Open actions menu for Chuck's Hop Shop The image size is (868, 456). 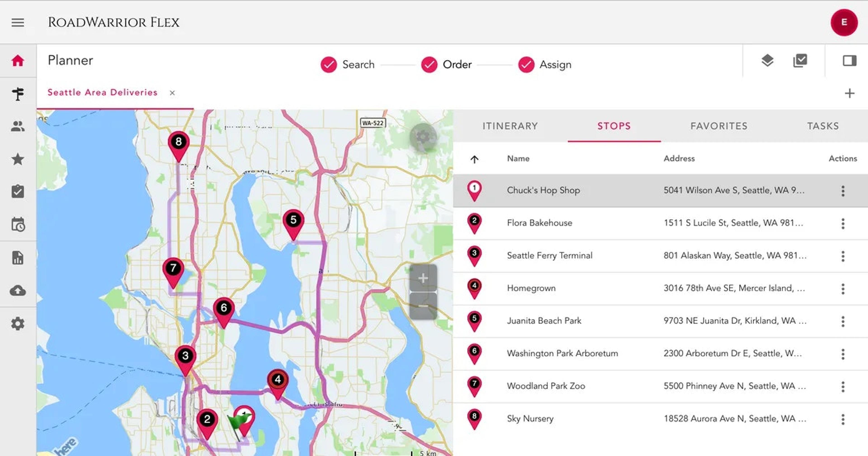tap(843, 191)
